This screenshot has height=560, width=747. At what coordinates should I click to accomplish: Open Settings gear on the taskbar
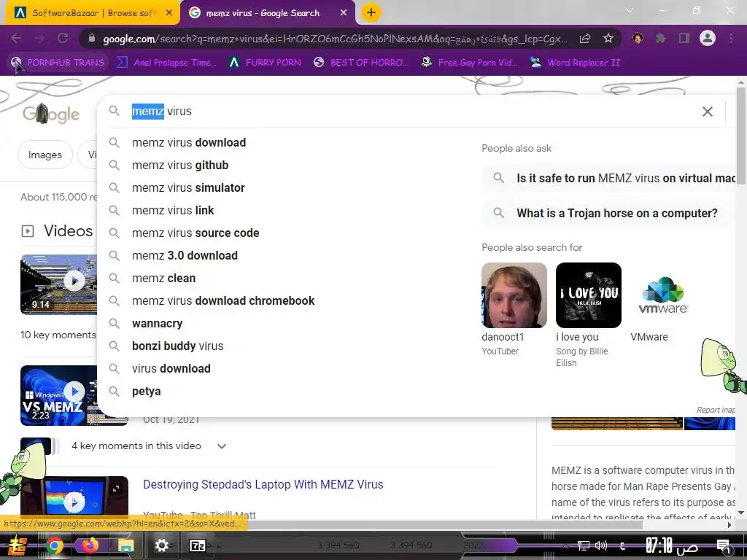pyautogui.click(x=161, y=545)
